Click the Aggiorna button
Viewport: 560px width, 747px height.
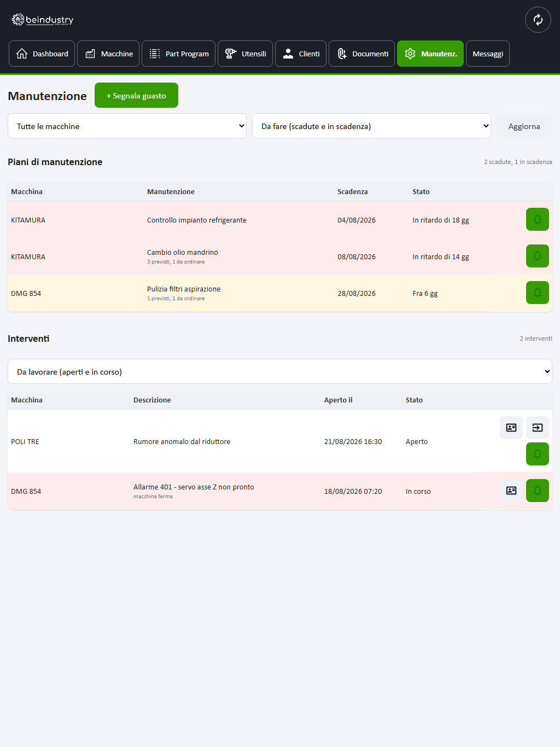pyautogui.click(x=524, y=126)
